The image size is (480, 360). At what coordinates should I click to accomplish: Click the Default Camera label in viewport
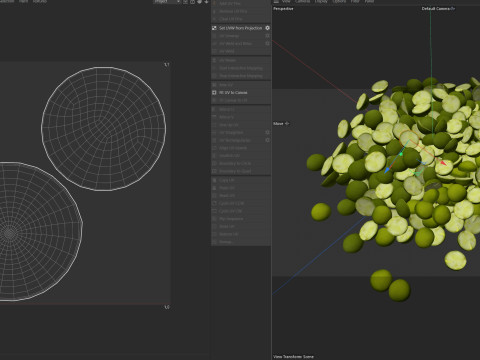(435, 9)
